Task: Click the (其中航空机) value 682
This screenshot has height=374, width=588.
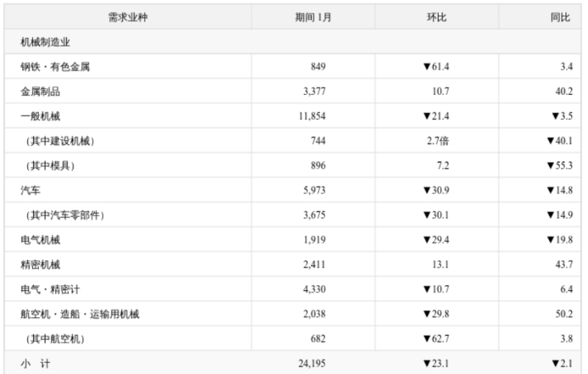Action: [318, 339]
